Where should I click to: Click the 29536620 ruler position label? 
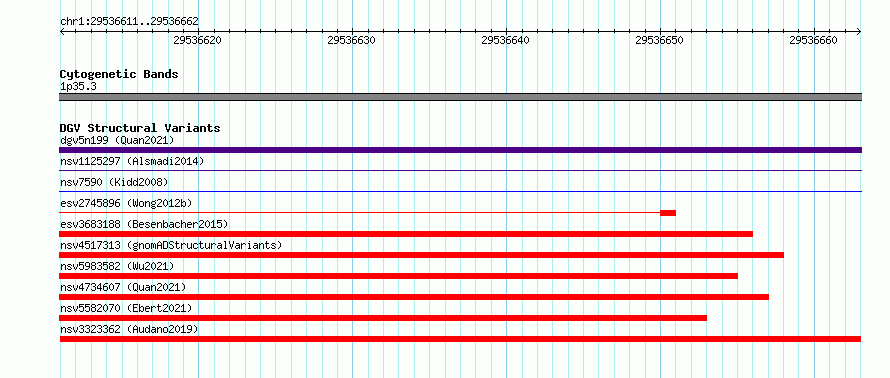point(198,40)
